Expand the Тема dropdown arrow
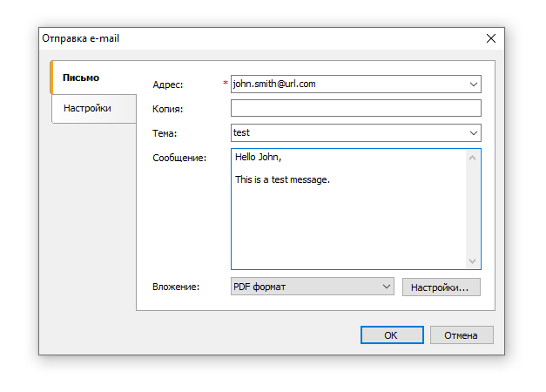The height and width of the screenshot is (392, 546). [474, 132]
